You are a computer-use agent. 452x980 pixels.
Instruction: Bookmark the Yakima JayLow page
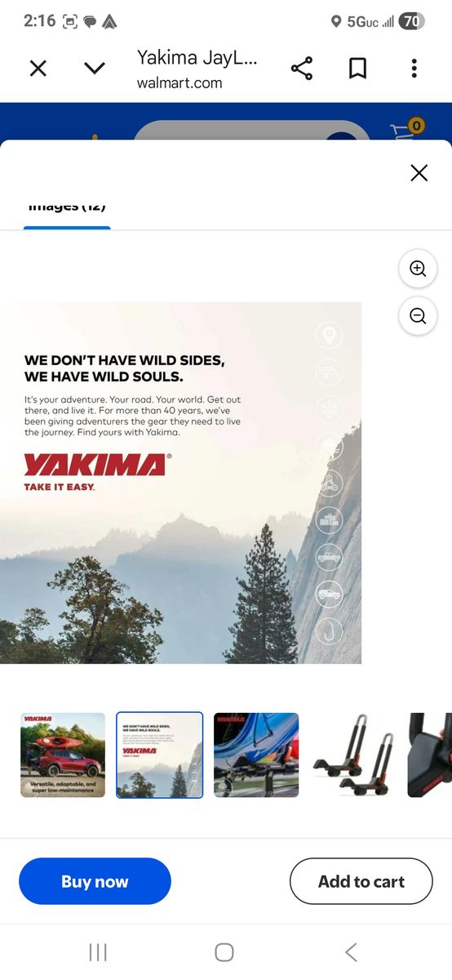pos(357,69)
